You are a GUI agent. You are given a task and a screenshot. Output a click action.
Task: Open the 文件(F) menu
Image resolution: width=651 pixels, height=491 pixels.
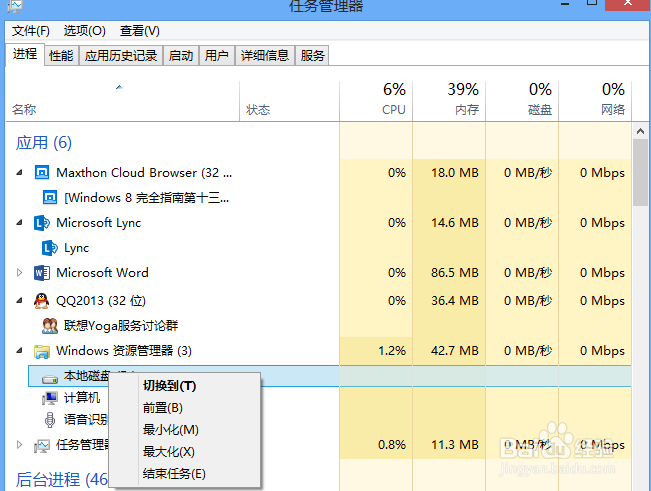(x=30, y=31)
